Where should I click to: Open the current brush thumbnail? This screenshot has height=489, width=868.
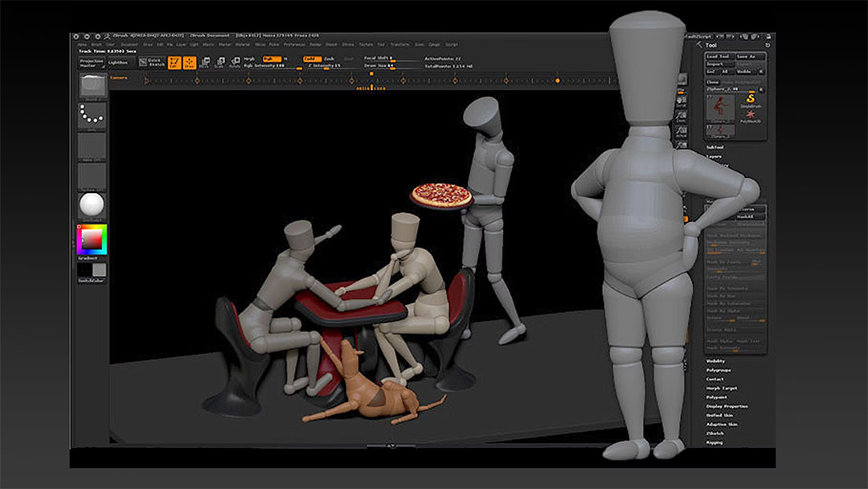92,86
